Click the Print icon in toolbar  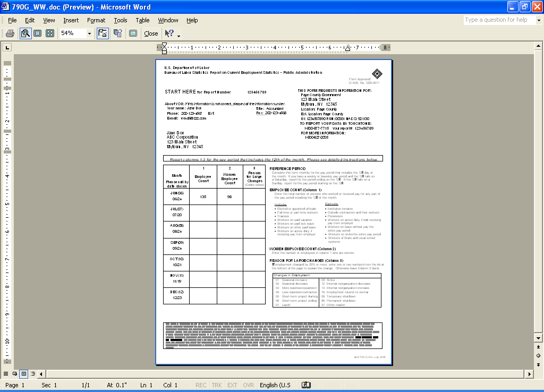[10, 33]
